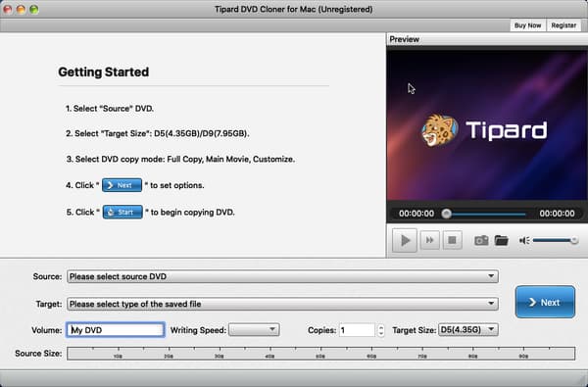Image resolution: width=588 pixels, height=387 pixels.
Task: Open the Writing Speed dropdown
Action: [x=254, y=330]
